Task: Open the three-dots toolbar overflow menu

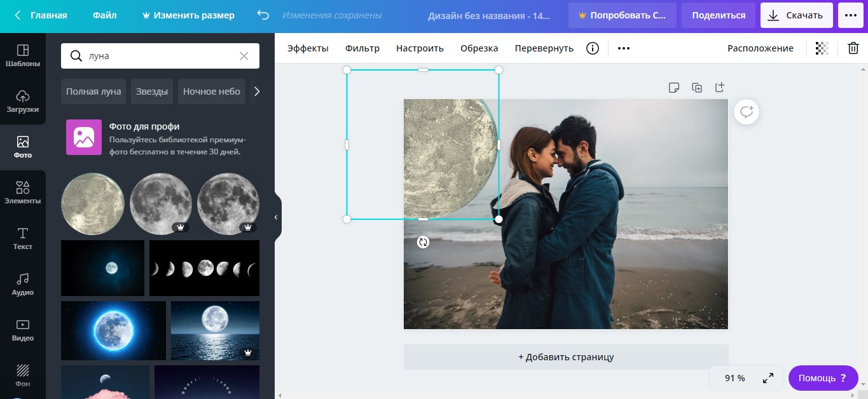Action: click(624, 48)
